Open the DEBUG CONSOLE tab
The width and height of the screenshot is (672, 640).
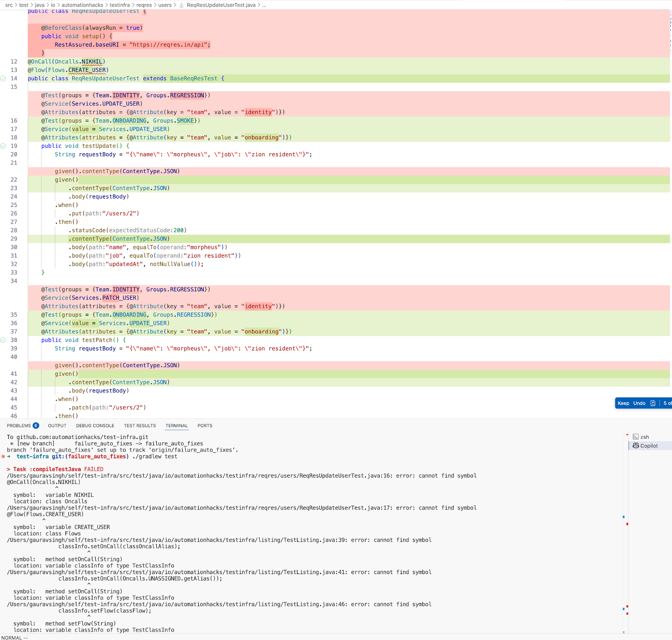tap(95, 426)
